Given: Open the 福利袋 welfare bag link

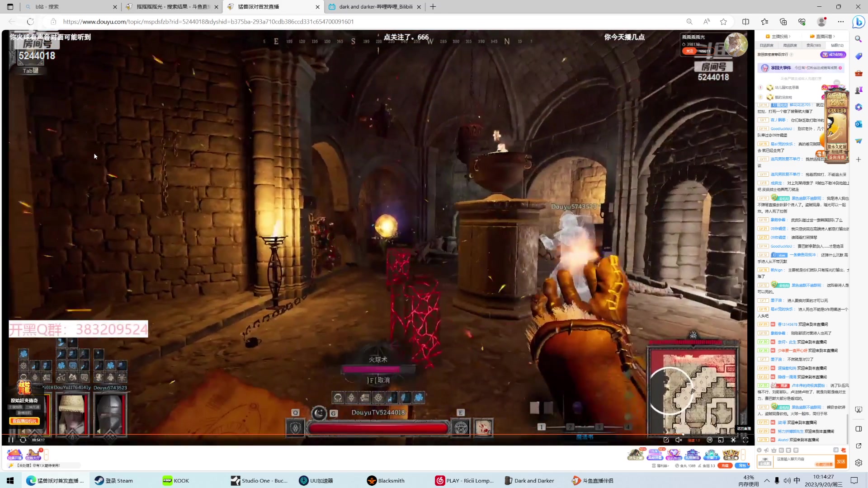Looking at the screenshot, I should (661, 466).
